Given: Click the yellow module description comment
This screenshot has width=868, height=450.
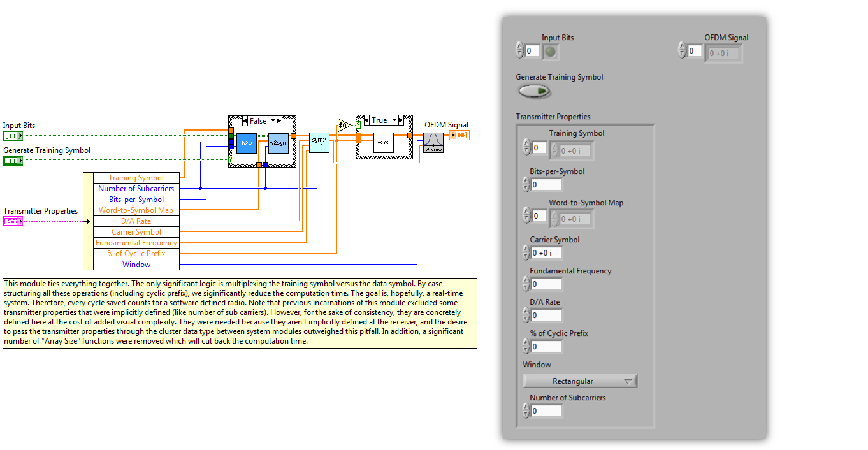Looking at the screenshot, I should (x=240, y=313).
